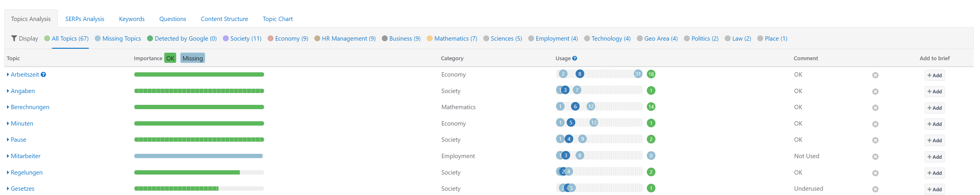Viewport: 980px width, 195px height.
Task: Toggle the Missing Topics filter
Action: pyautogui.click(x=118, y=38)
